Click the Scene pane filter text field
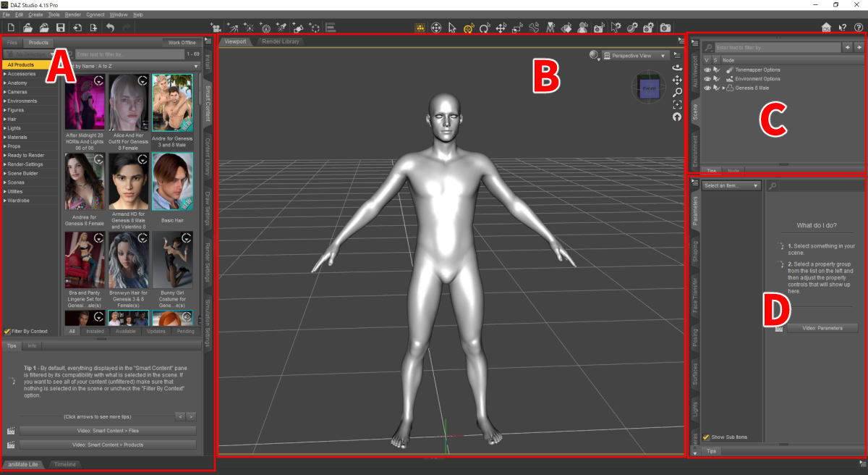The image size is (868, 475). point(778,47)
